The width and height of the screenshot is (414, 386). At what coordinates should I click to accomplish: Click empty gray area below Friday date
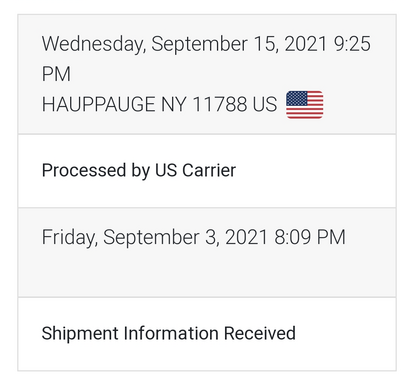tap(207, 275)
